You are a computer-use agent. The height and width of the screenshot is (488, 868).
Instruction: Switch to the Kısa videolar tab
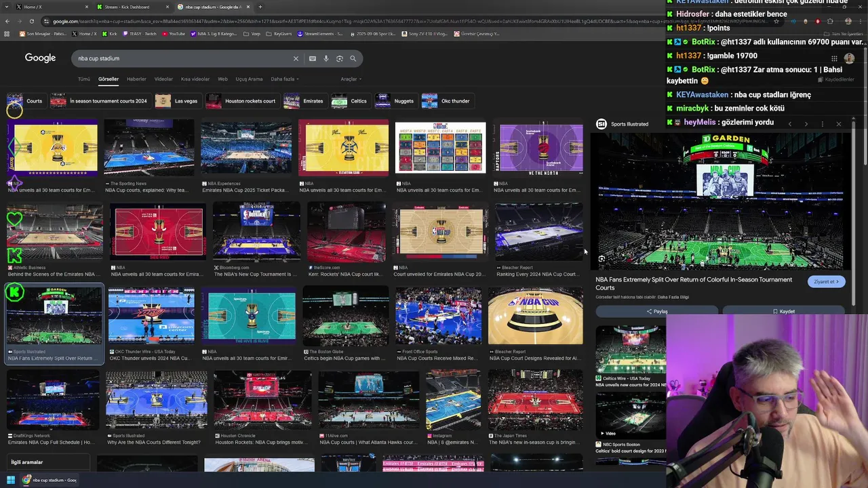195,79
